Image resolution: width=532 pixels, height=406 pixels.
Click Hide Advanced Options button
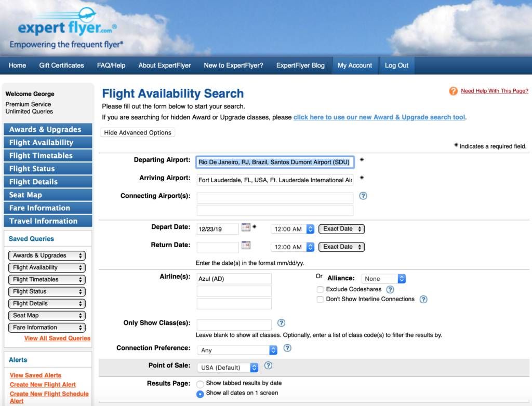(x=137, y=132)
